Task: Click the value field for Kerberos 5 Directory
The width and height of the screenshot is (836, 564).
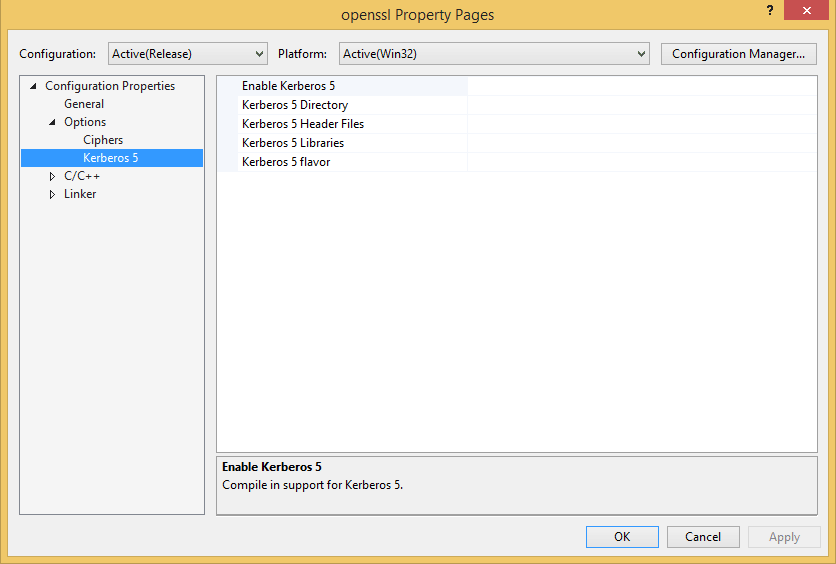Action: tap(642, 105)
